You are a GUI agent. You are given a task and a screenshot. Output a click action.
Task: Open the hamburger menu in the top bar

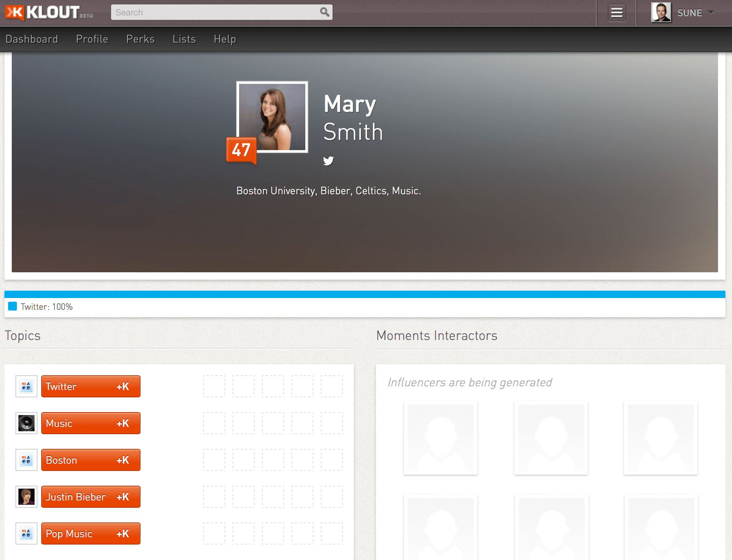[616, 12]
